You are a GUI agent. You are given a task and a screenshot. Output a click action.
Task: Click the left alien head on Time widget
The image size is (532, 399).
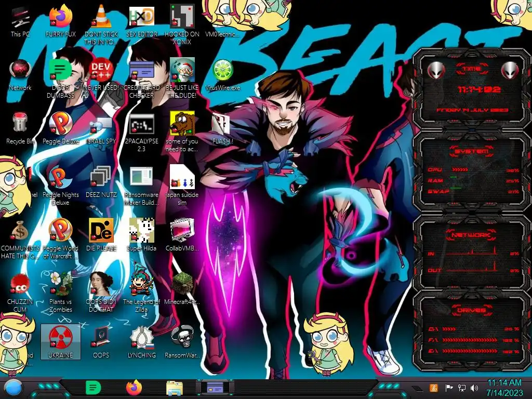tap(436, 70)
